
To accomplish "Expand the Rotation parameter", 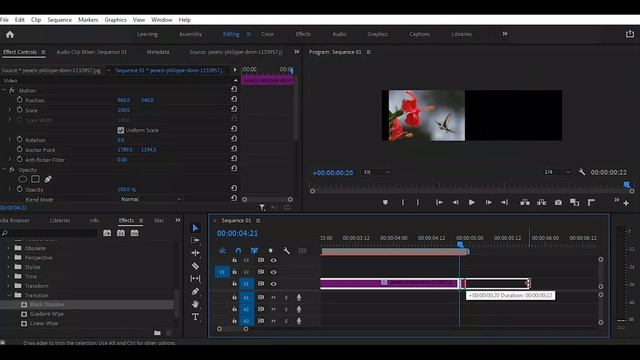I will coord(10,140).
